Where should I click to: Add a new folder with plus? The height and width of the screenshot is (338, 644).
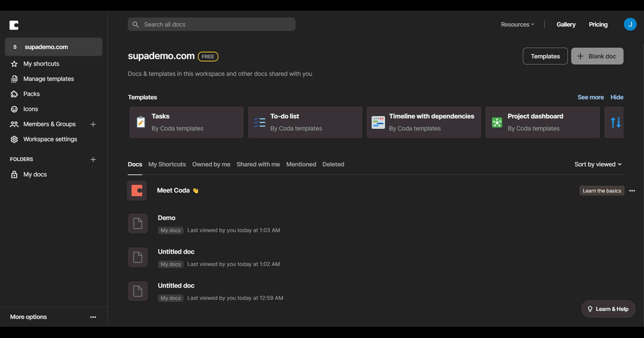[x=93, y=159]
